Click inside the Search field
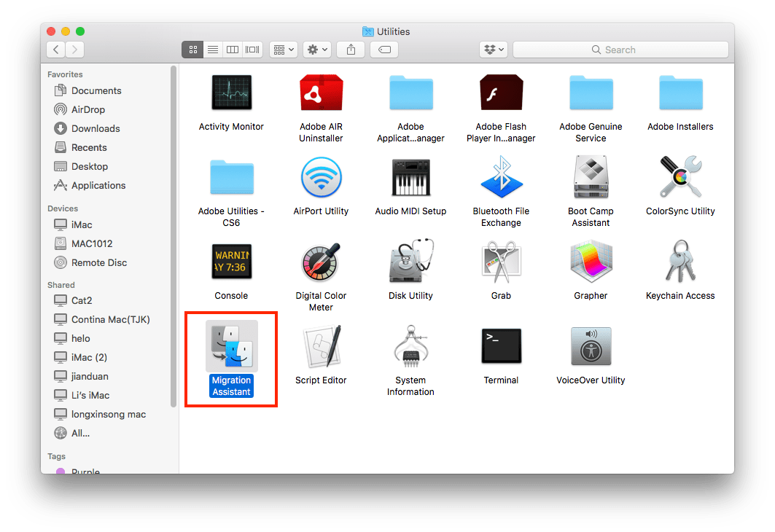775x532 pixels. (620, 49)
